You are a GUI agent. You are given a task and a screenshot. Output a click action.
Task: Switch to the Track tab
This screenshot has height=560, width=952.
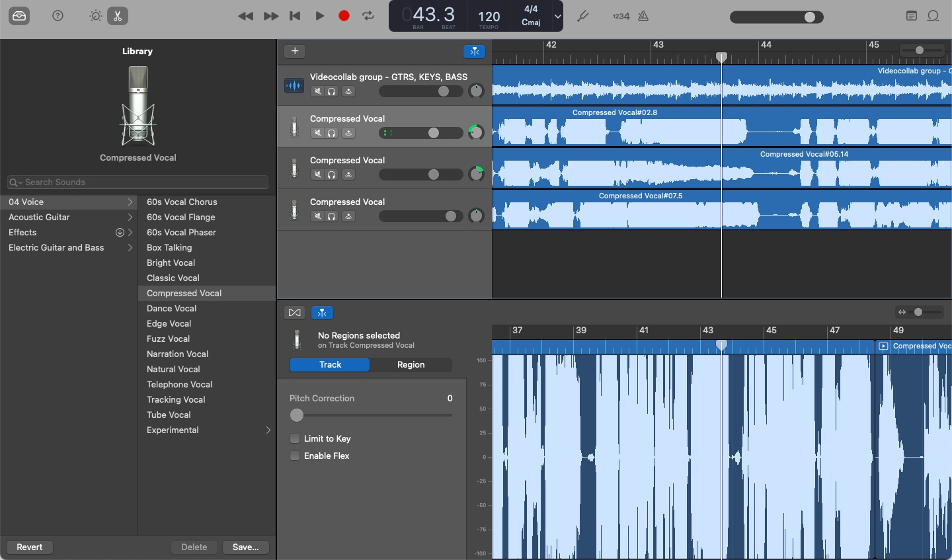pos(330,365)
